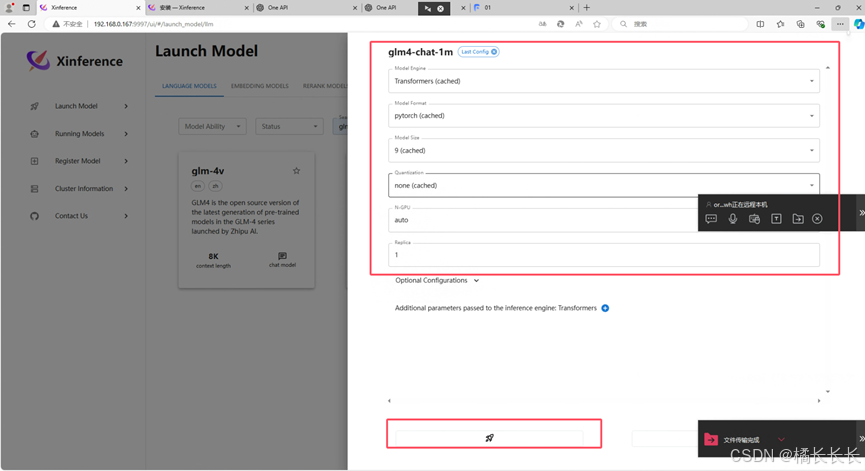The width and height of the screenshot is (865, 471).
Task: Expand the Launch Model sidebar item
Action: 126,106
